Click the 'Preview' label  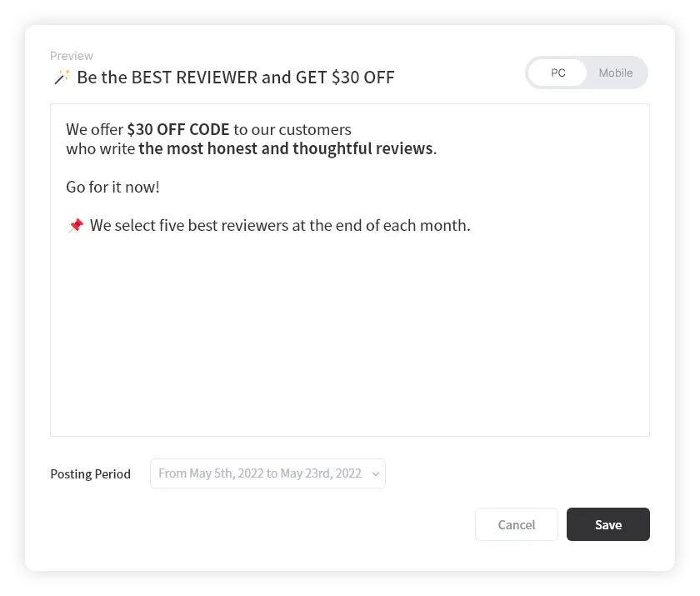72,56
